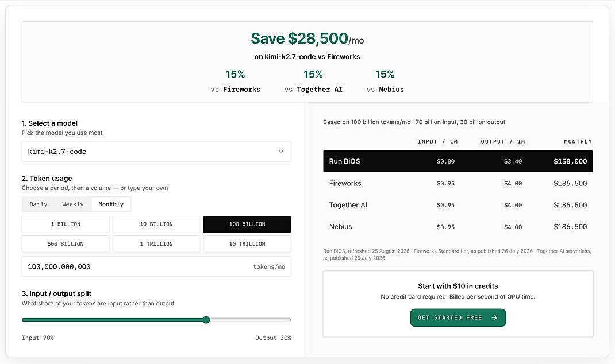Click the OUTPUT / 1M column header
The image size is (615, 364).
[x=503, y=141]
